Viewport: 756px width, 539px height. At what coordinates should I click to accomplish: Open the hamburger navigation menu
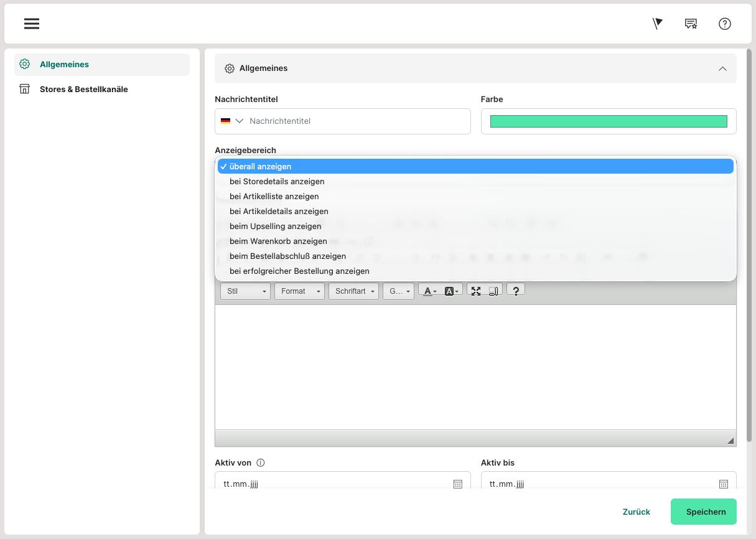32,24
